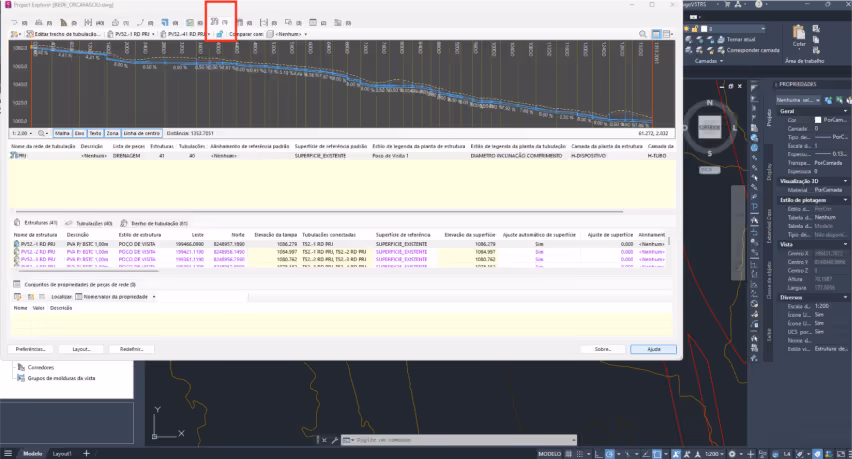Click the magnifier search icon above profile view
Screen dimensions: 852x459
click(x=643, y=34)
